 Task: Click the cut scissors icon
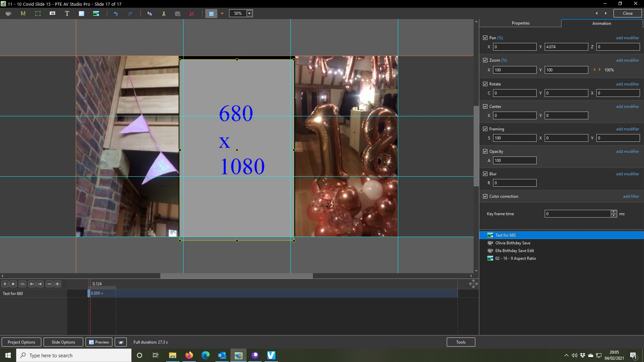click(164, 14)
